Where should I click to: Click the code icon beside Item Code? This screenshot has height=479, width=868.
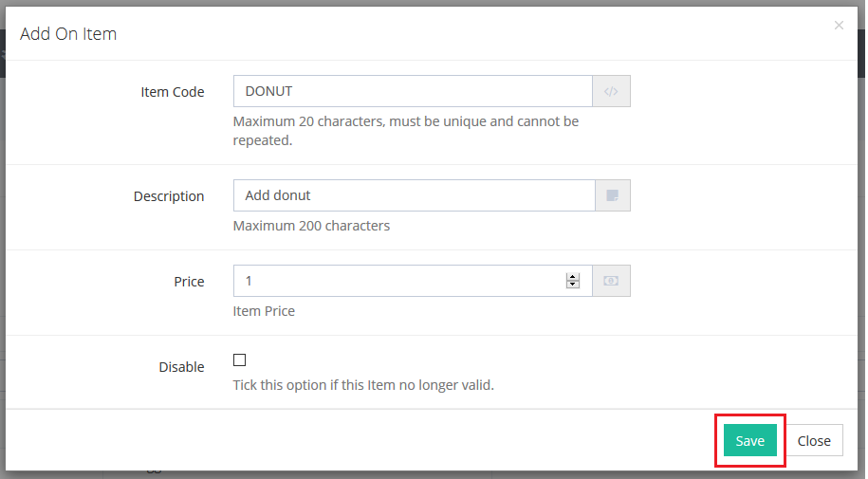tap(611, 92)
